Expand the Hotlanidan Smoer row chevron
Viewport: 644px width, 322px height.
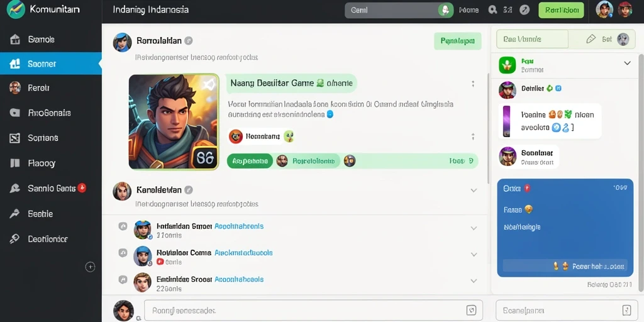coord(474,228)
